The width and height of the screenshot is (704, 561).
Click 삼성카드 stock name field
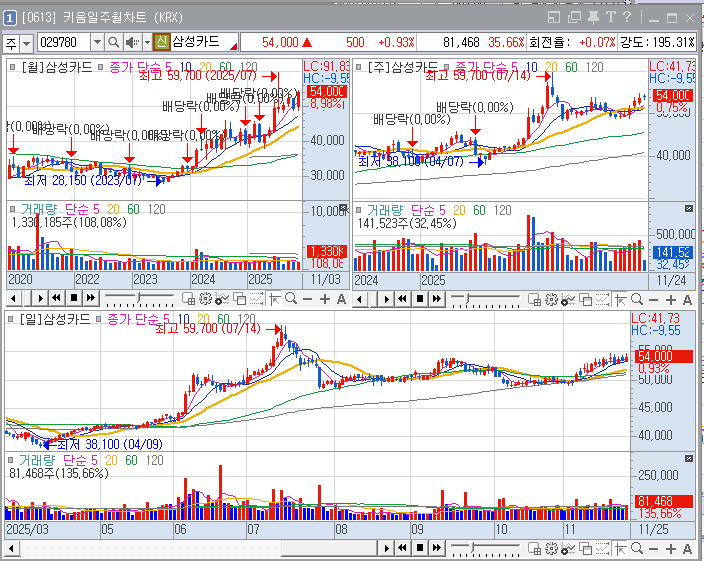[x=204, y=42]
